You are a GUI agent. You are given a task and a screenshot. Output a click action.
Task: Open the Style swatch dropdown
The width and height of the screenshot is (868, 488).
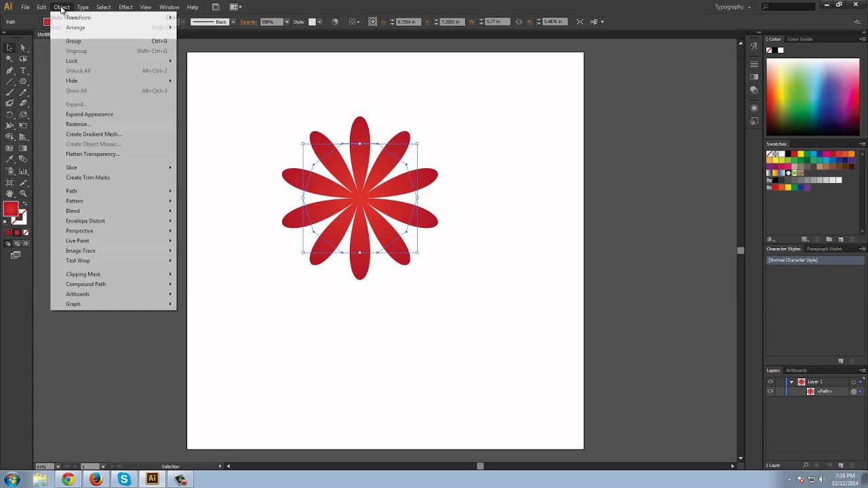point(319,22)
